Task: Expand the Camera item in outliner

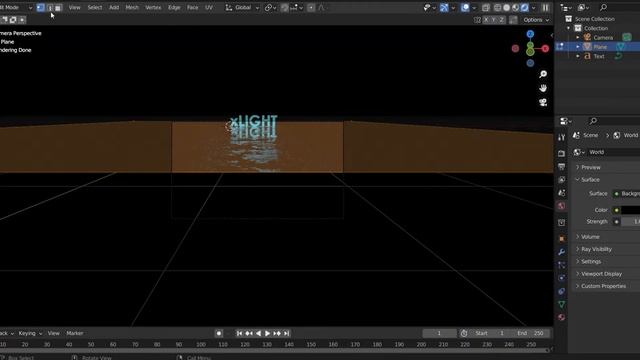Action: (x=578, y=38)
